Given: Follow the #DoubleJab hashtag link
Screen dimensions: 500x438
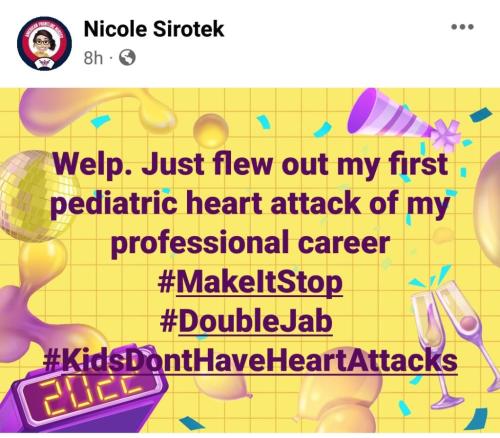Looking at the screenshot, I should (246, 321).
